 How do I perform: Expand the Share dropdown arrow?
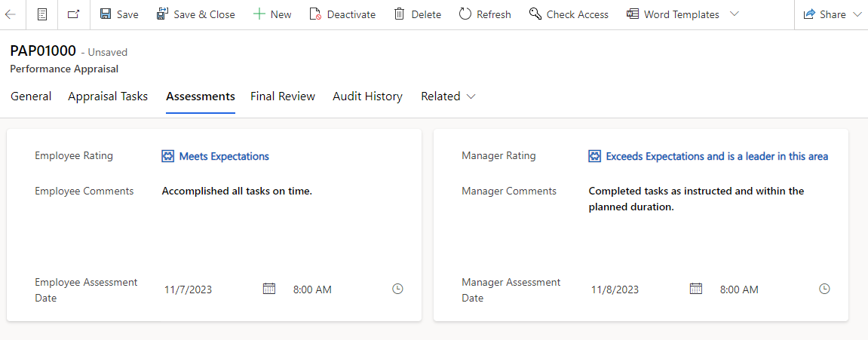(x=857, y=14)
